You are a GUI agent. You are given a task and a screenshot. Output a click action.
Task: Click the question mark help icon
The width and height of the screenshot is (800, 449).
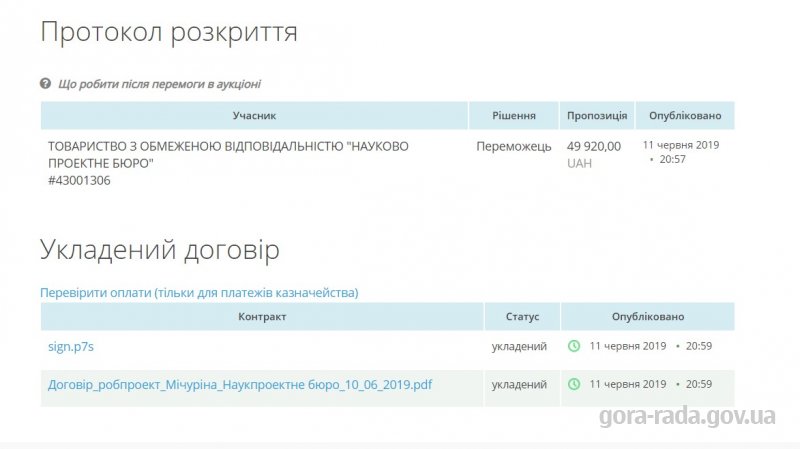point(45,83)
